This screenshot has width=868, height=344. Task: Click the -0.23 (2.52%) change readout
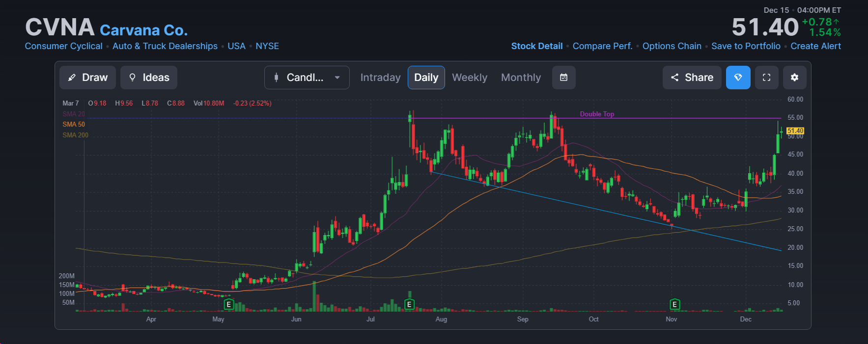[x=252, y=103]
